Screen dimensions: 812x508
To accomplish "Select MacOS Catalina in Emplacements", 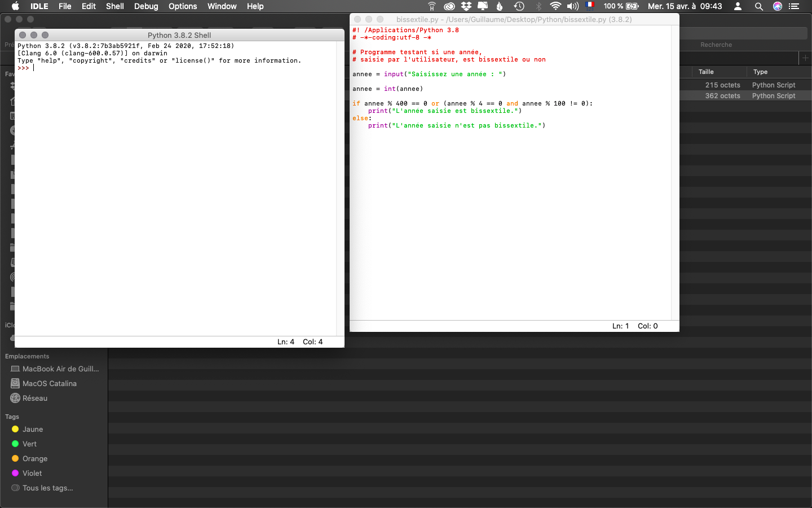I will coord(49,383).
